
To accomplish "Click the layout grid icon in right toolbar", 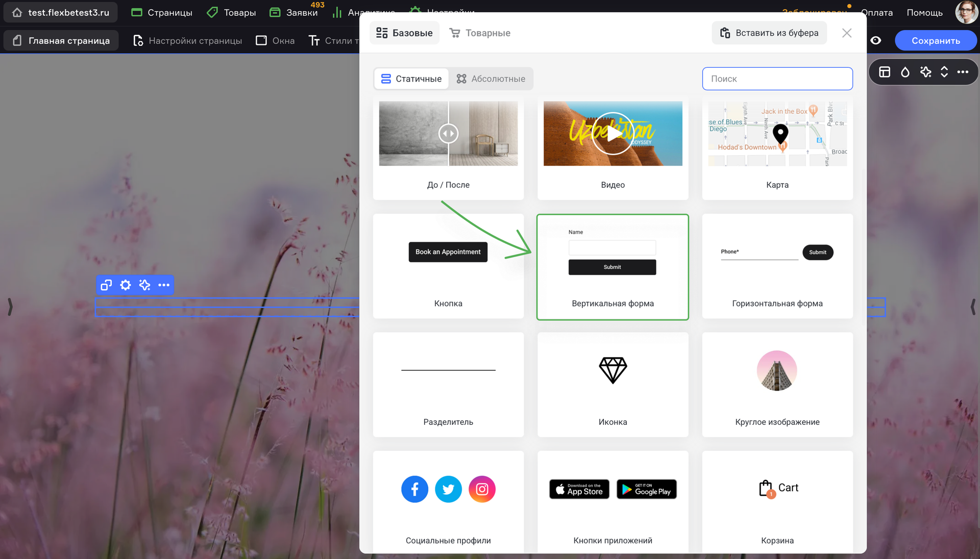I will [x=885, y=72].
